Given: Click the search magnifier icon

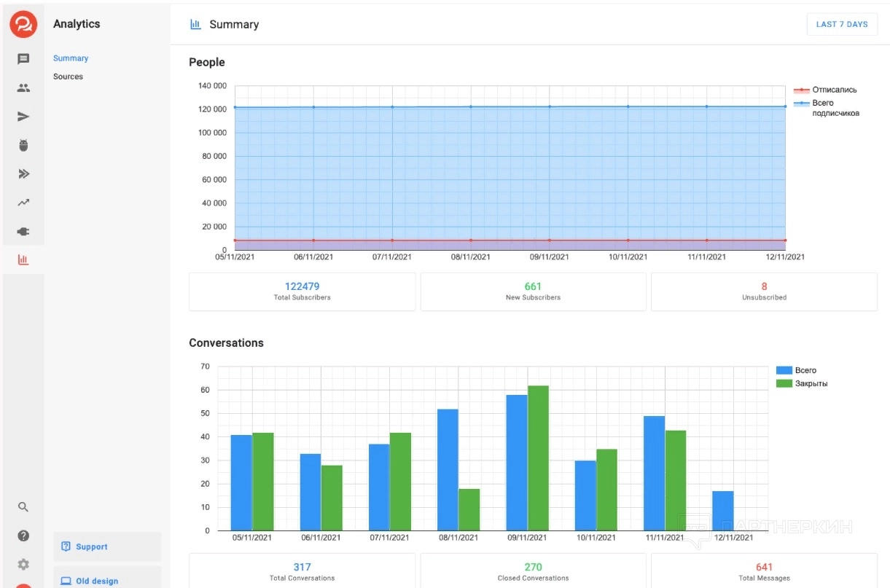Looking at the screenshot, I should coord(23,507).
